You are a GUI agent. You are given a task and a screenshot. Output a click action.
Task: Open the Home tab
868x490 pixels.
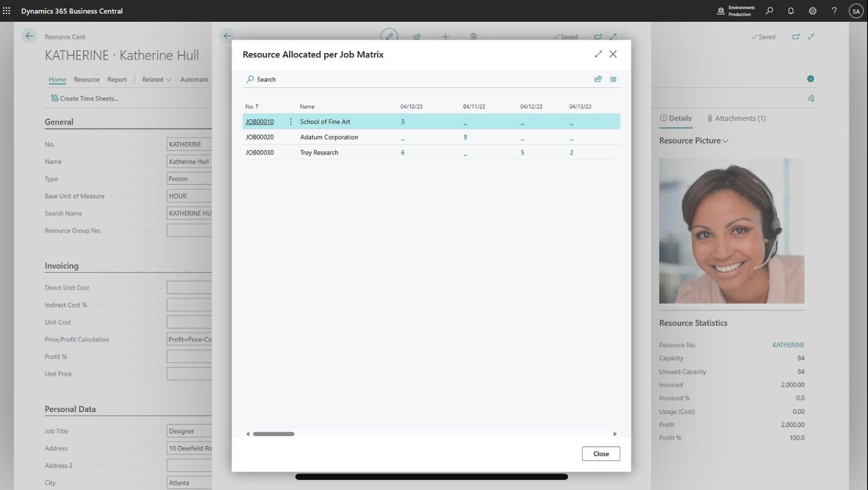(x=58, y=79)
